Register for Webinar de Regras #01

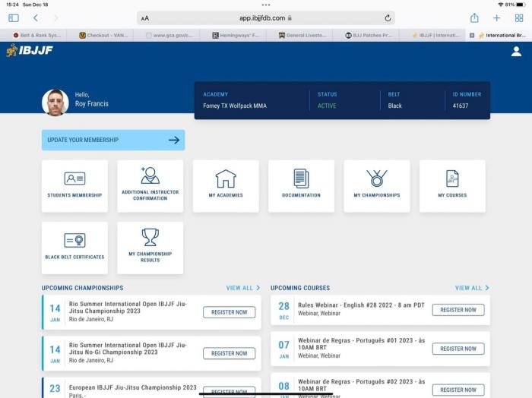[x=458, y=349]
